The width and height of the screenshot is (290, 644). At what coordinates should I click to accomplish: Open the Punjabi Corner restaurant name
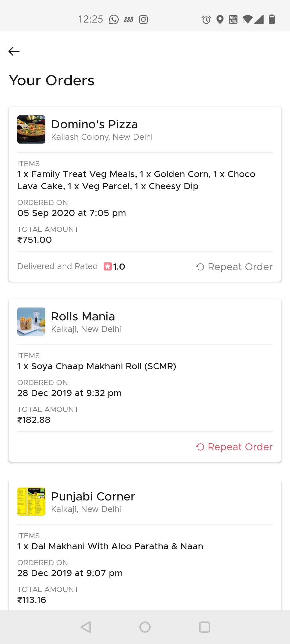point(93,497)
